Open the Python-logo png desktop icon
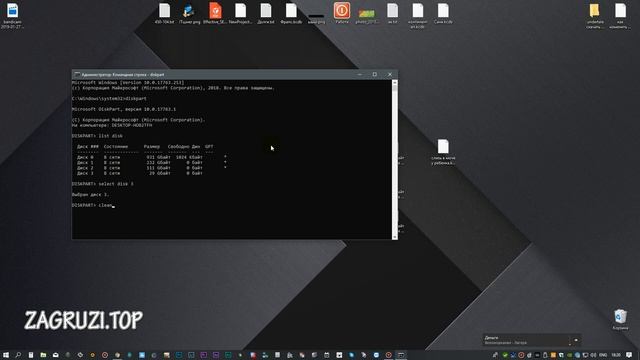640x360 pixels. tap(189, 13)
